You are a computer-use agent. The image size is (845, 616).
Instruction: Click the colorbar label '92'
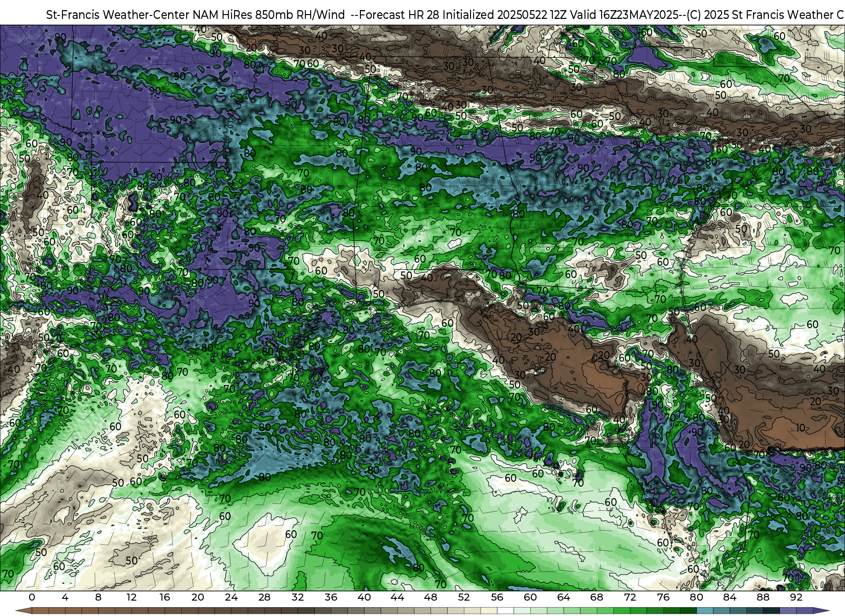pyautogui.click(x=796, y=597)
